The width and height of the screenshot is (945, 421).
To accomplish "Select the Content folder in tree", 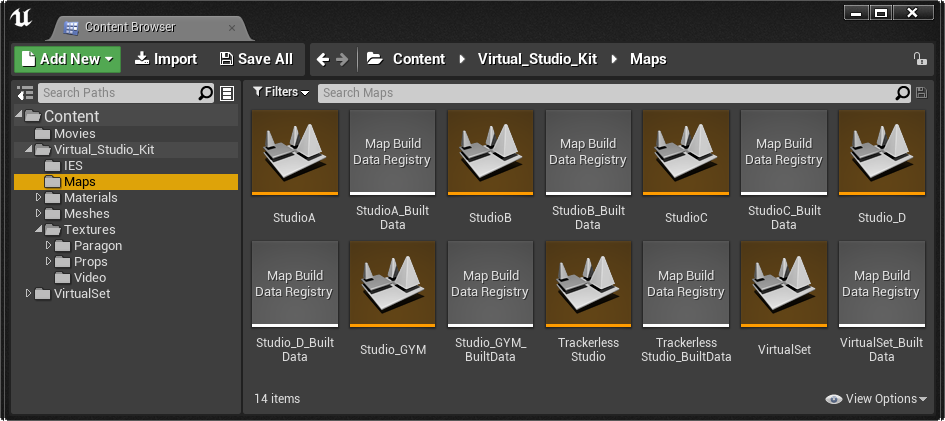I will (x=71, y=116).
